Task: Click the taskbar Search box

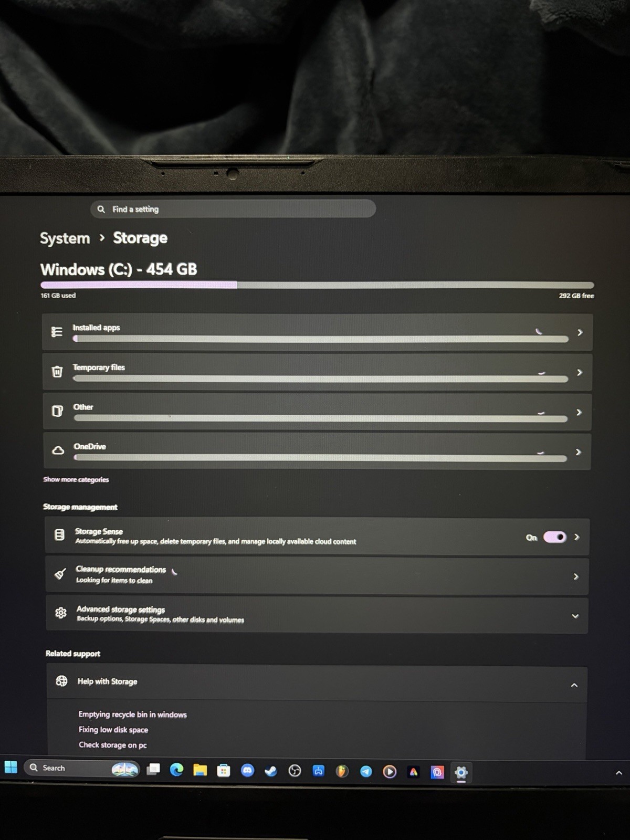Action: (x=82, y=768)
